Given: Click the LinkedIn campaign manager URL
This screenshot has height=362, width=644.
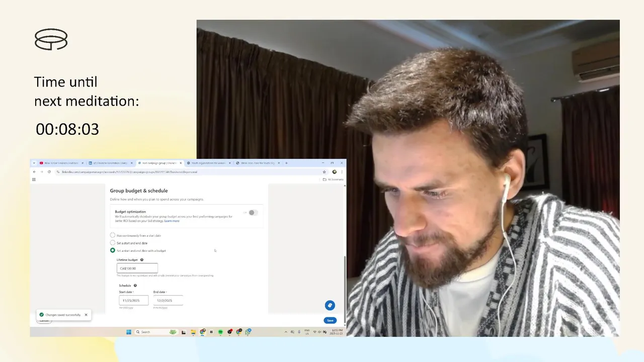Looking at the screenshot, I should click(129, 172).
